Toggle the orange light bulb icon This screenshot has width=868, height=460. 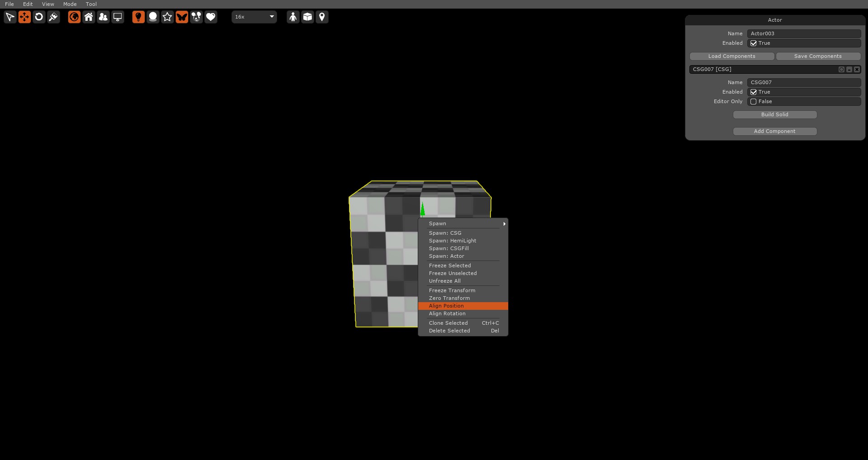tap(138, 17)
